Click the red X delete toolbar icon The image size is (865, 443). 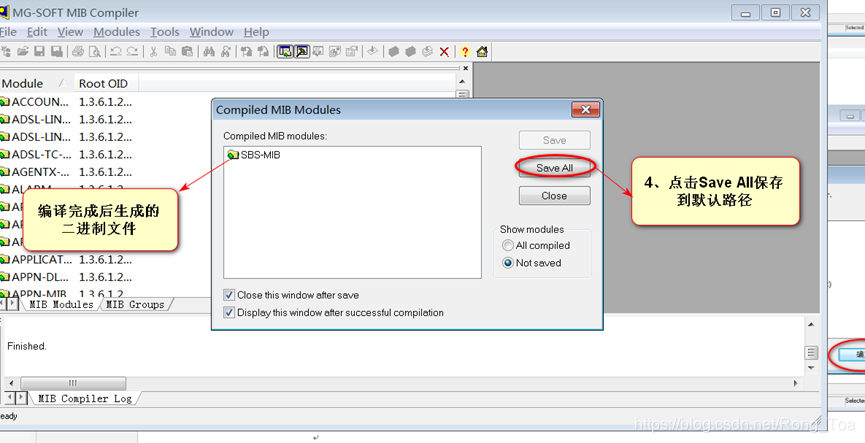pyautogui.click(x=444, y=51)
